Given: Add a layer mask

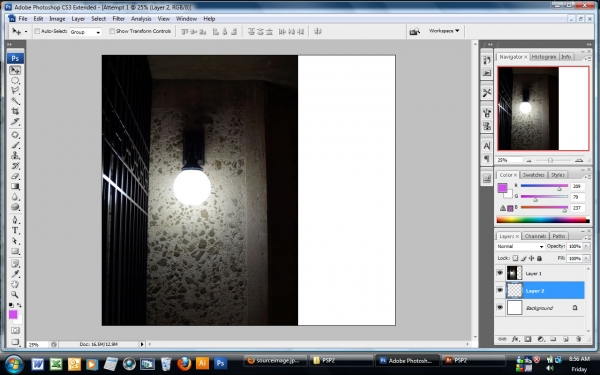Looking at the screenshot, I should [x=528, y=339].
